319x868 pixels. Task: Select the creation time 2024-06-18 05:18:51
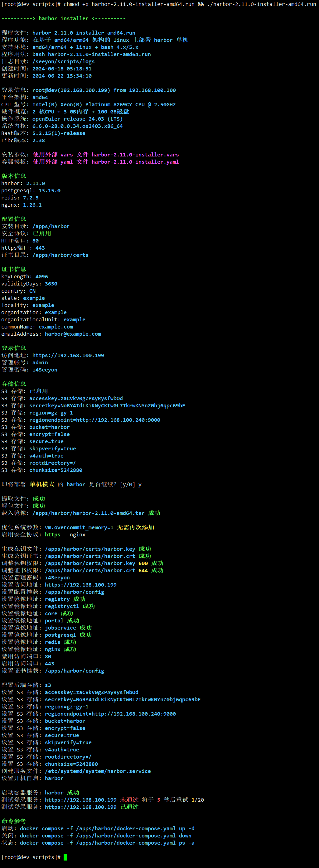click(x=62, y=68)
